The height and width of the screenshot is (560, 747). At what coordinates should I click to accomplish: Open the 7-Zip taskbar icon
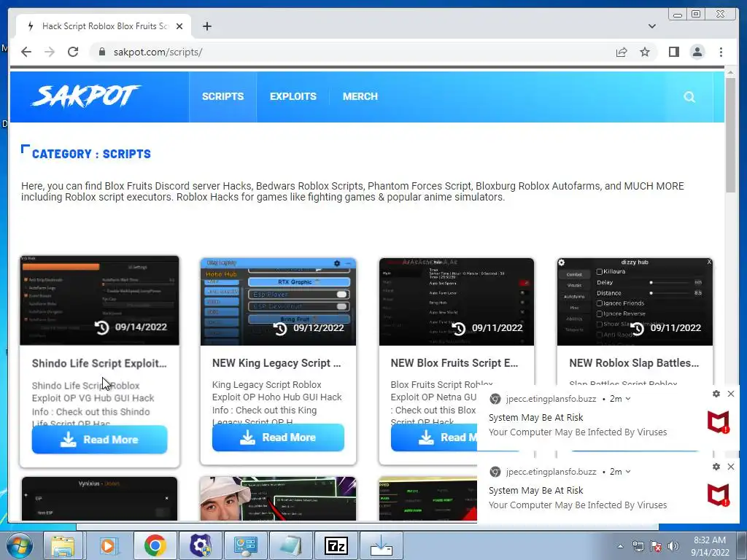click(x=336, y=545)
